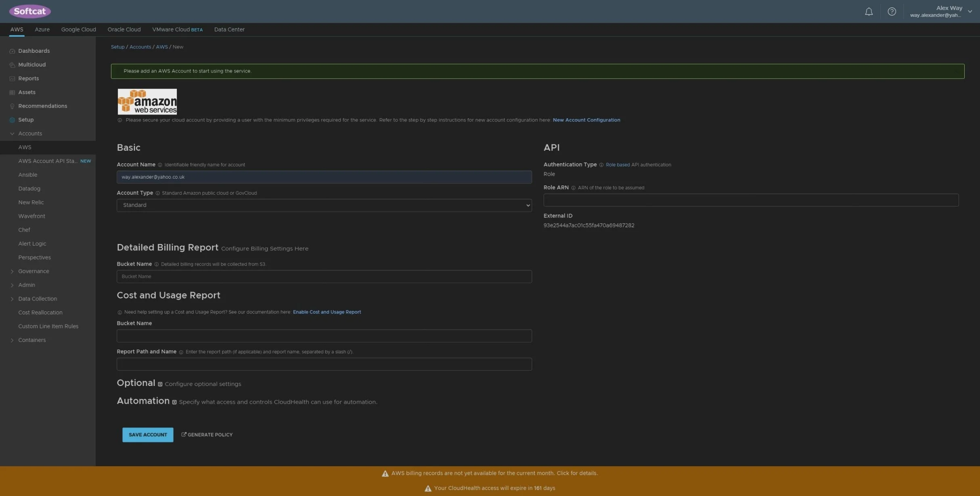Click the Recommendations lightbulb icon
The width and height of the screenshot is (980, 496).
tap(12, 106)
